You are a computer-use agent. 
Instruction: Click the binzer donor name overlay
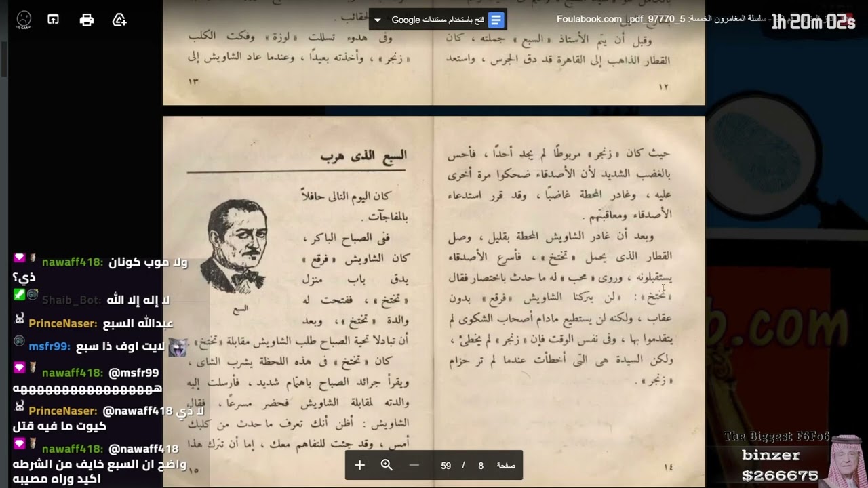coord(770,455)
